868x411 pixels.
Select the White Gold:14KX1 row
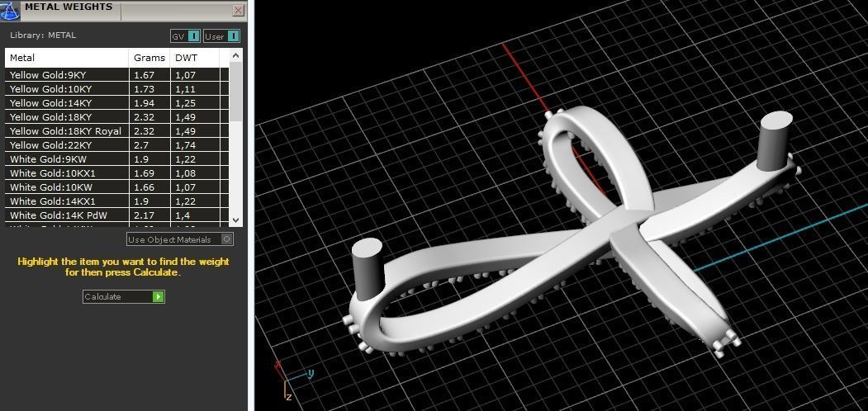pyautogui.click(x=116, y=201)
